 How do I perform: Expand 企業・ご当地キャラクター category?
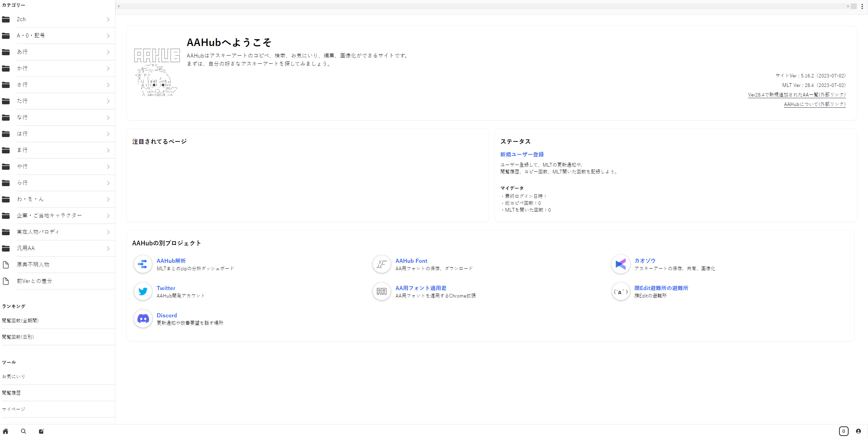[x=49, y=216]
